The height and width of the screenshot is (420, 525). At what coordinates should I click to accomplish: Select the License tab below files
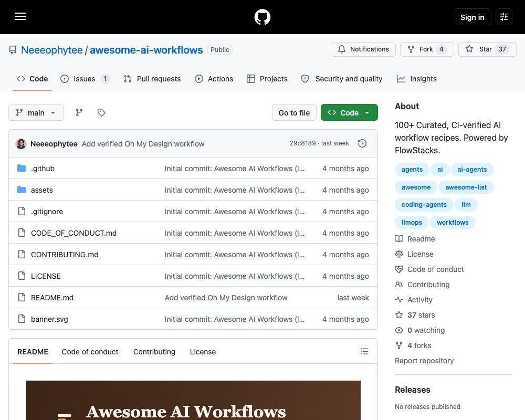pyautogui.click(x=203, y=352)
